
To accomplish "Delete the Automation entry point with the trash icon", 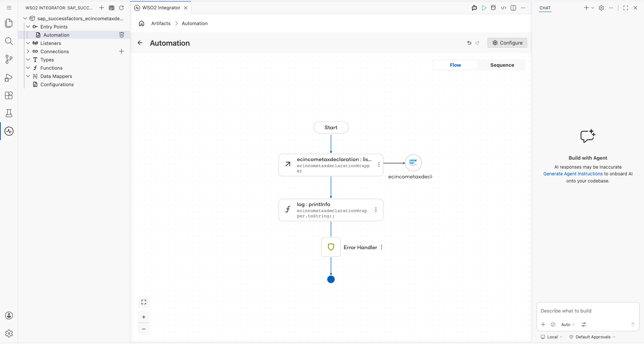I will [x=122, y=35].
